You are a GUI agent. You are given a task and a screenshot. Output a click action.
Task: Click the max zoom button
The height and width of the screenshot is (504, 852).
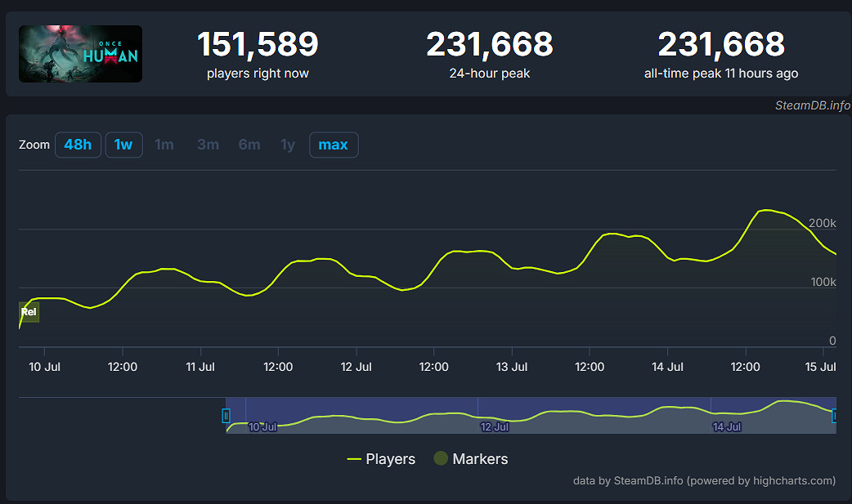[x=333, y=145]
